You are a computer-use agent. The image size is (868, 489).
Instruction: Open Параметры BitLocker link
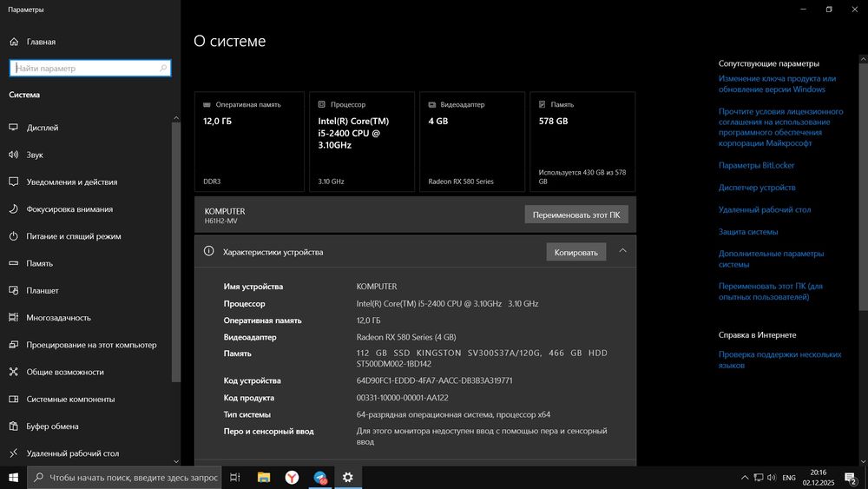click(756, 165)
